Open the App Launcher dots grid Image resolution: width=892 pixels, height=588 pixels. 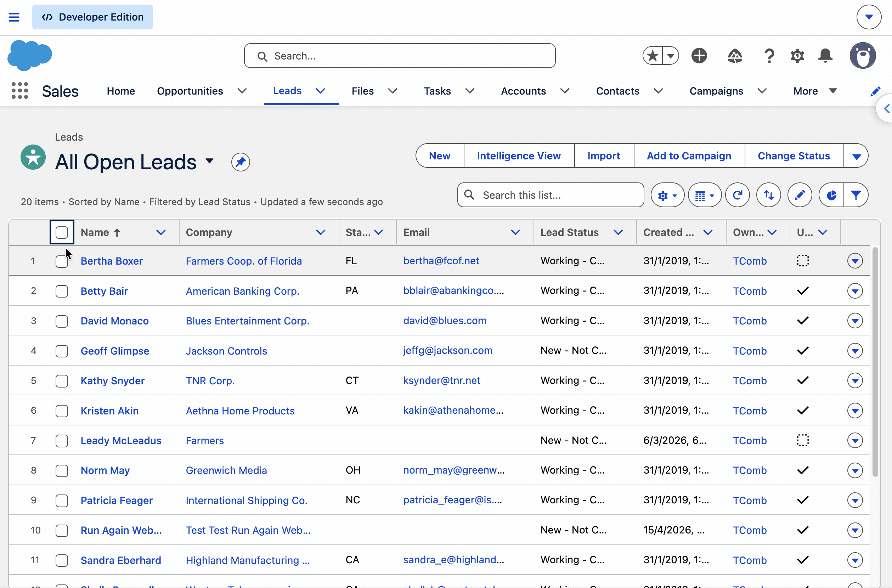(20, 91)
